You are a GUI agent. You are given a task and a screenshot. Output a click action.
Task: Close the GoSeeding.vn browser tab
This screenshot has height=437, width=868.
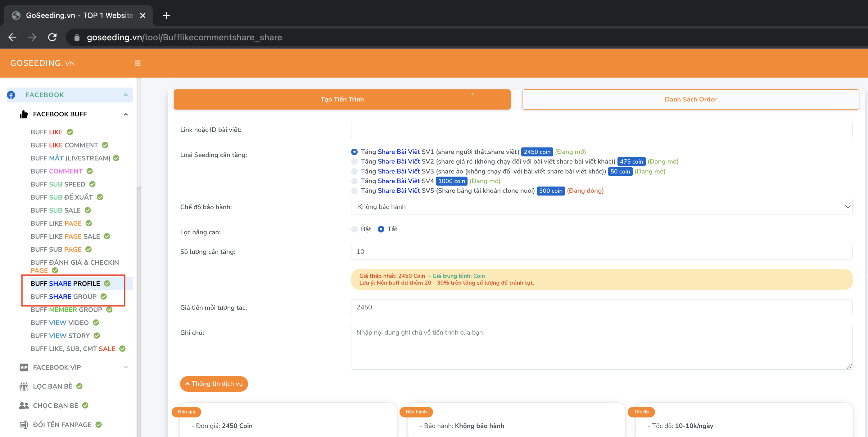click(143, 16)
